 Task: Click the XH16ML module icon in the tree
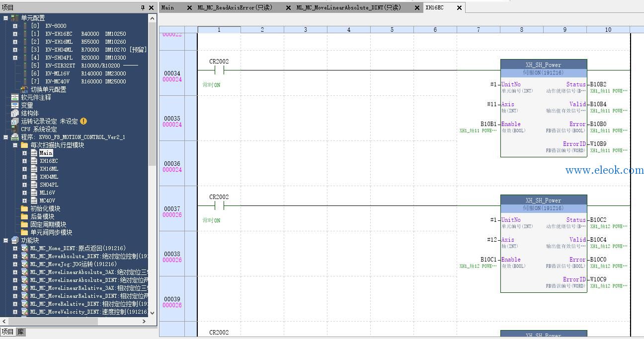click(34, 169)
